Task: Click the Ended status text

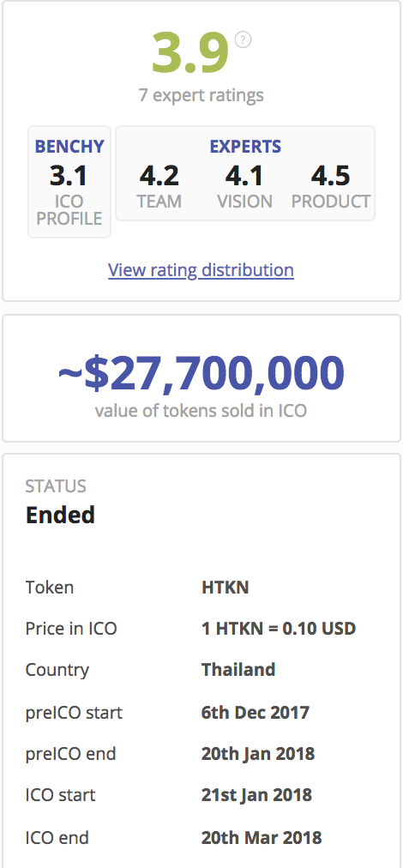Action: click(60, 515)
